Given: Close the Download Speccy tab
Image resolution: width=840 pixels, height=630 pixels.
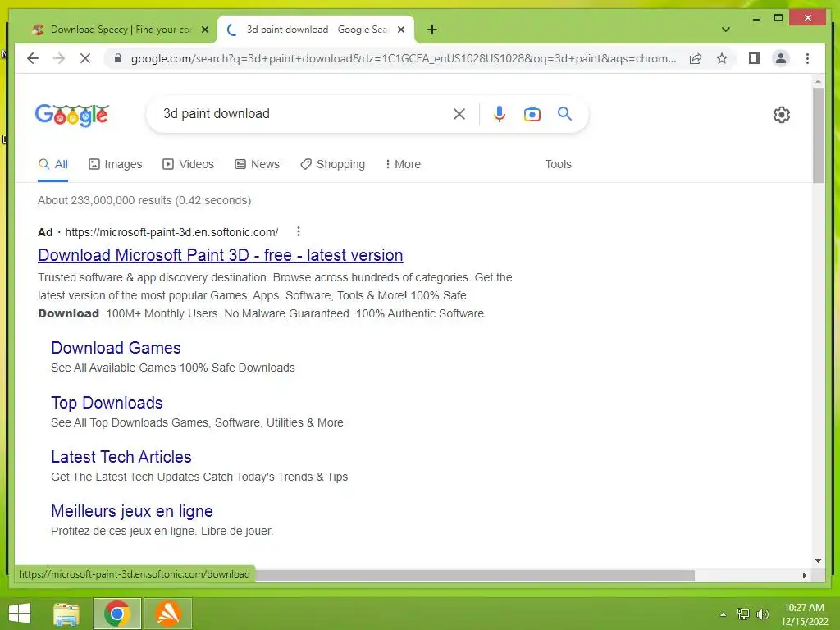Looking at the screenshot, I should tap(204, 30).
